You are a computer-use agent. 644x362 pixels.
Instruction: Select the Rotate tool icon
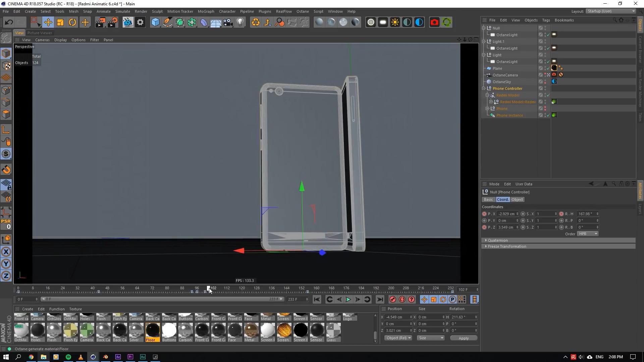[72, 22]
